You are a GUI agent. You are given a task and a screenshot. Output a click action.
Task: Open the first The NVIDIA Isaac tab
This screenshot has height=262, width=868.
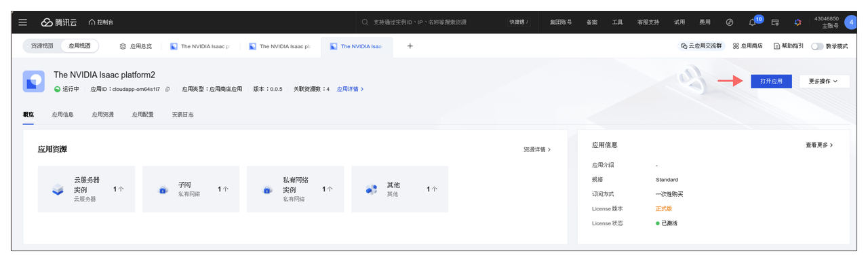click(200, 46)
